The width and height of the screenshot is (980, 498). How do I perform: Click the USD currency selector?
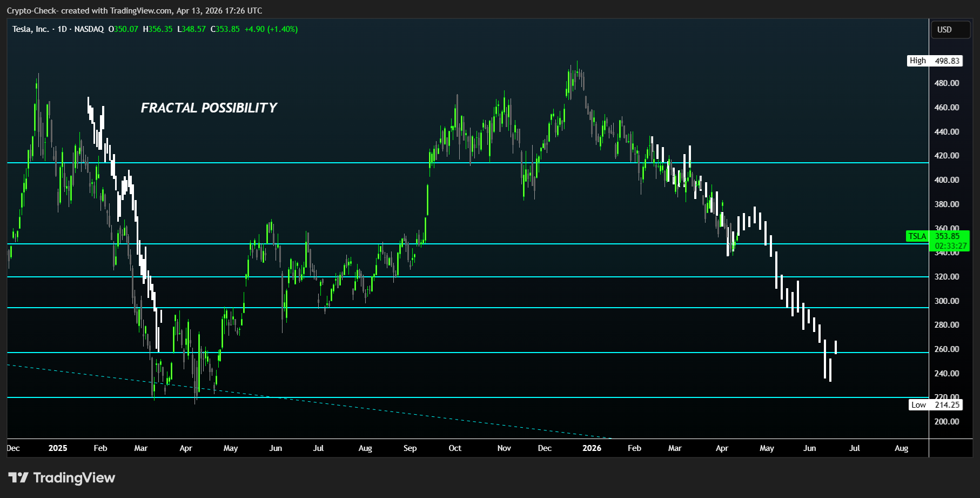point(950,30)
